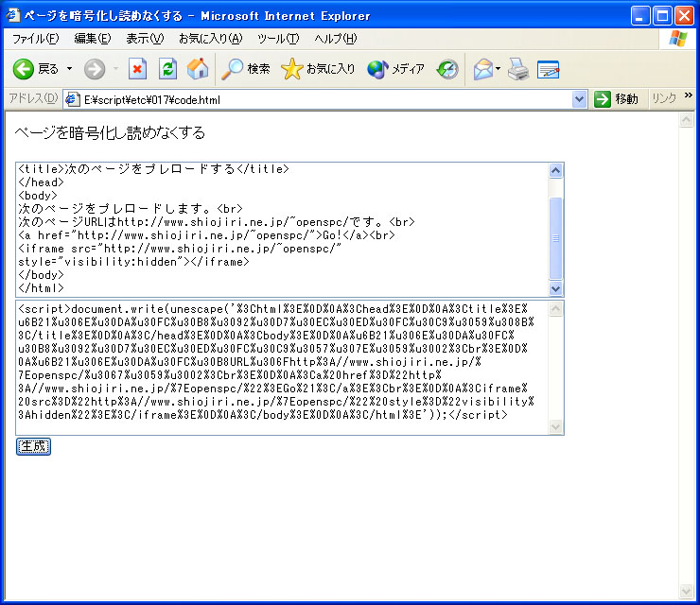
Task: Click the line '<body>' in upper textarea
Action: pos(38,196)
